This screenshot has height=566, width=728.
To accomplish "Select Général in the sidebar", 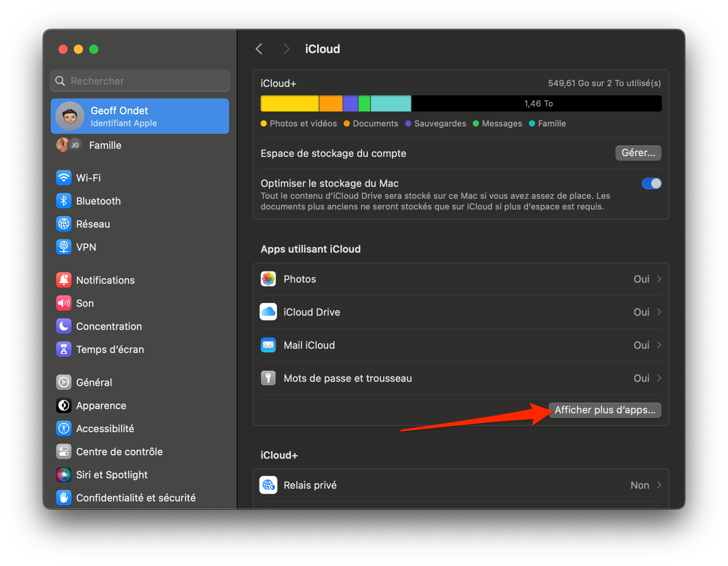I will [x=140, y=382].
